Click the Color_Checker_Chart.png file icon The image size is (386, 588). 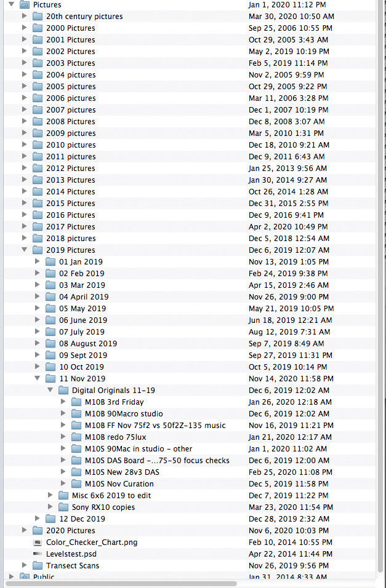pyautogui.click(x=38, y=542)
